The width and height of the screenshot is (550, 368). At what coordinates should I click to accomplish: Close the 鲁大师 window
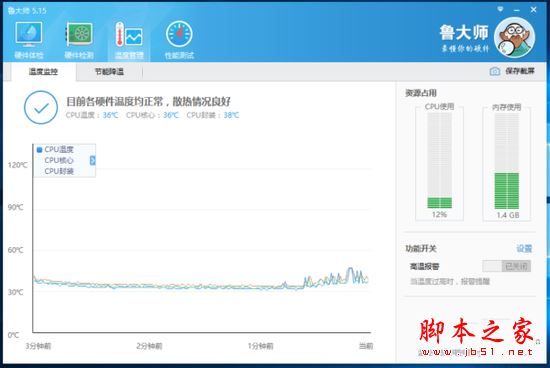point(534,10)
